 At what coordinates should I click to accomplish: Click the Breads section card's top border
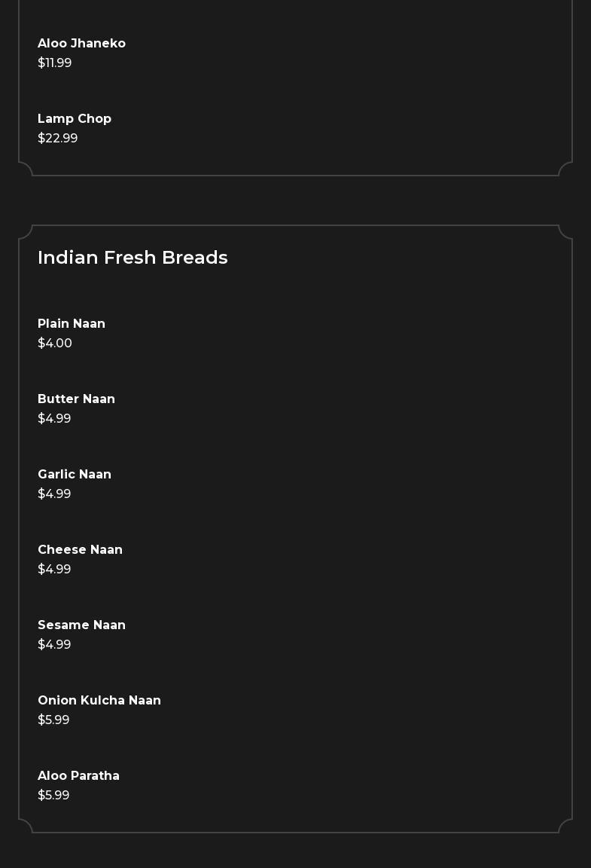295,225
